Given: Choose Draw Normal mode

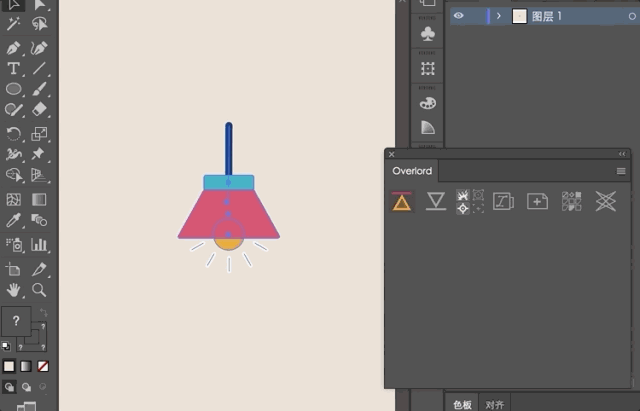Looking at the screenshot, I should [9, 387].
